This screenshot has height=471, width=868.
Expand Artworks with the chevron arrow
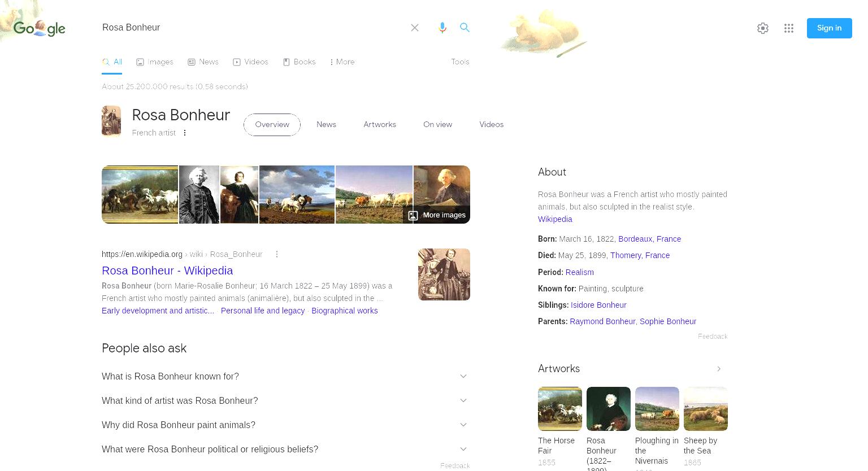[x=719, y=369]
